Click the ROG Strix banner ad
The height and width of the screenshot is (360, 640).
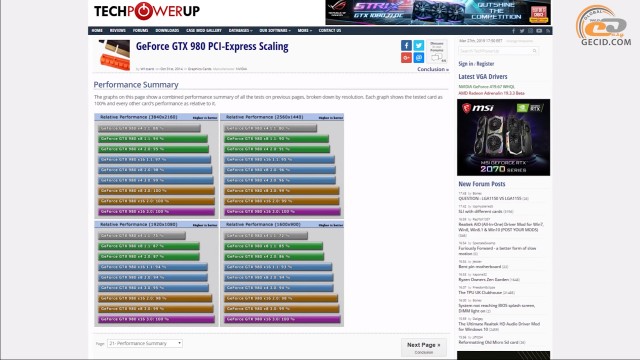438,12
